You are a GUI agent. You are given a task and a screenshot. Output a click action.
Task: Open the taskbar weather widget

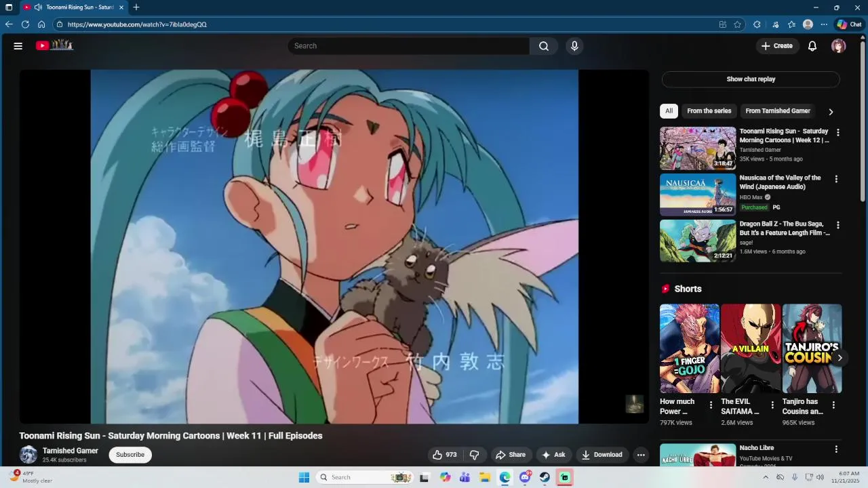tap(31, 477)
